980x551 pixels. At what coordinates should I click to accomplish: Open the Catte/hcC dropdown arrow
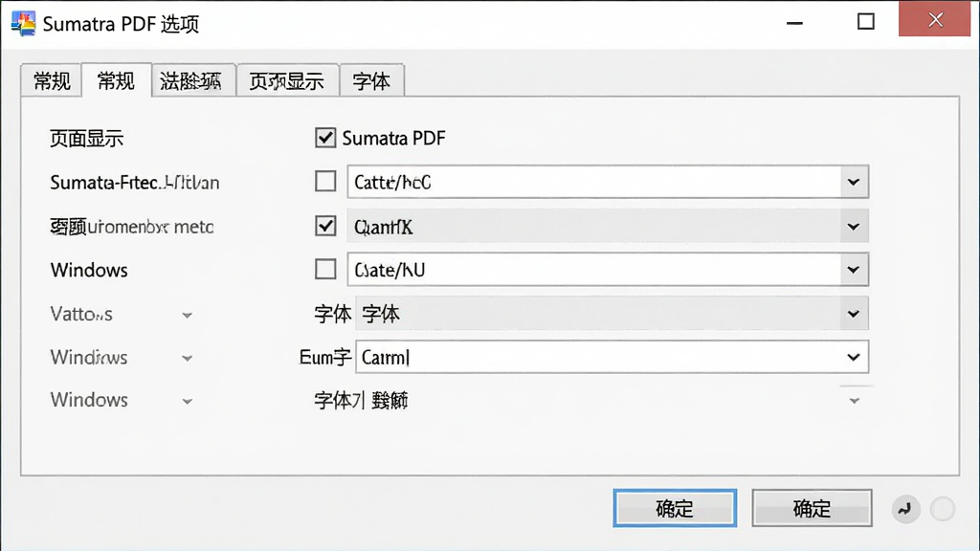(x=853, y=182)
